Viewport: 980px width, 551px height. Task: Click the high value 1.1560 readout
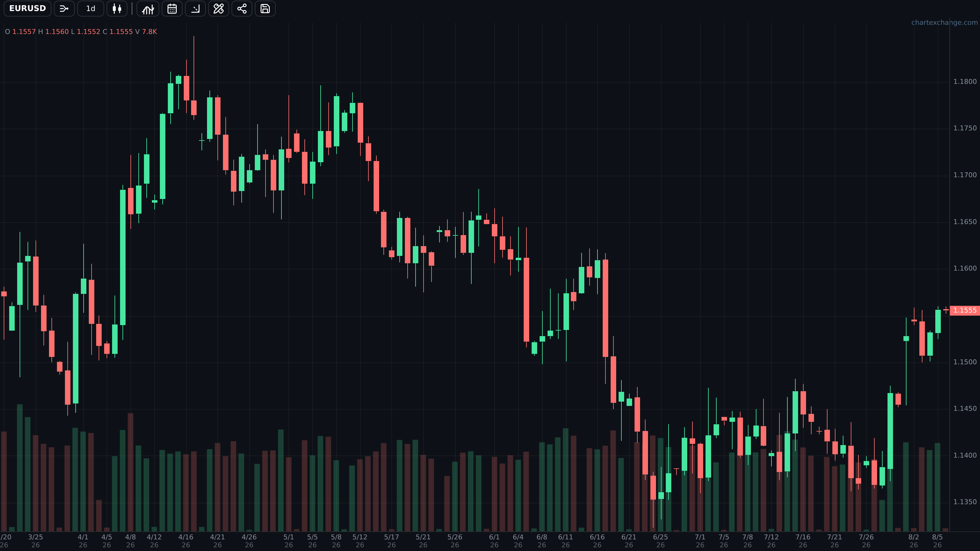point(57,32)
